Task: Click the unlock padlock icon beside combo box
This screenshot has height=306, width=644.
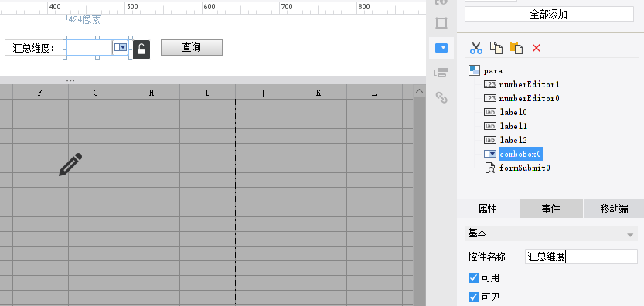Action: [141, 49]
